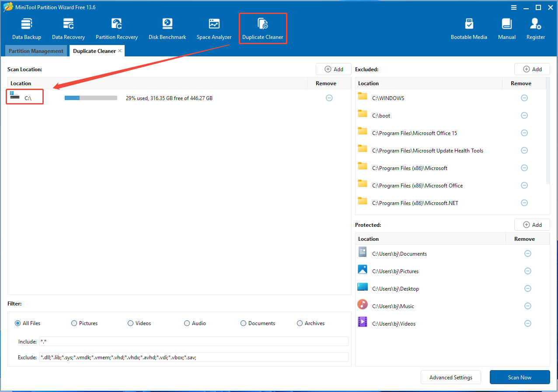This screenshot has width=558, height=392.
Task: Remove C:\Users\bj\Music from protected locations
Action: pyautogui.click(x=528, y=306)
